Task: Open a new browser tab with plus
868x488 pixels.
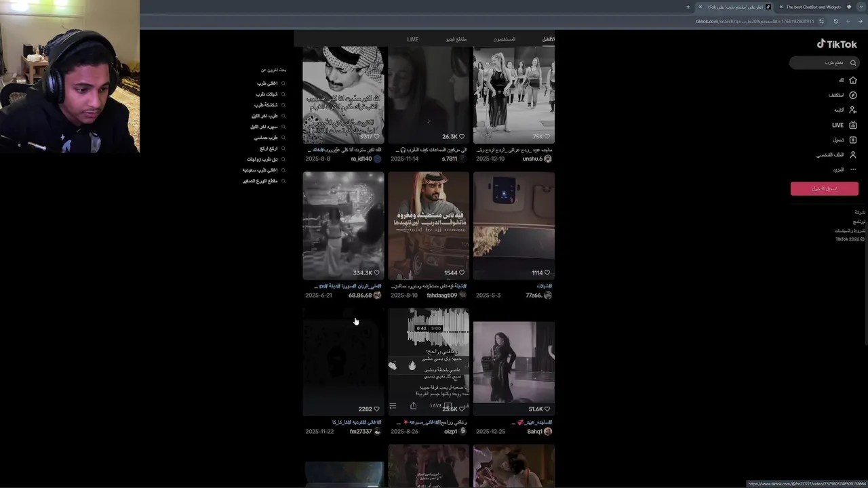Action: click(x=688, y=7)
